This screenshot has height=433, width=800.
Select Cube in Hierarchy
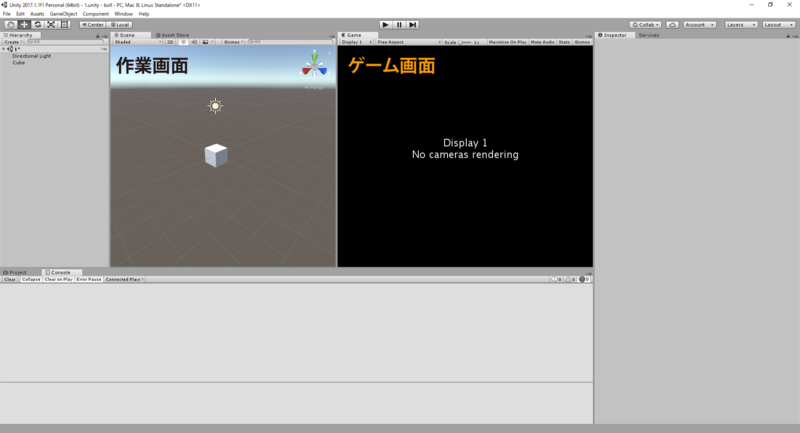[19, 63]
